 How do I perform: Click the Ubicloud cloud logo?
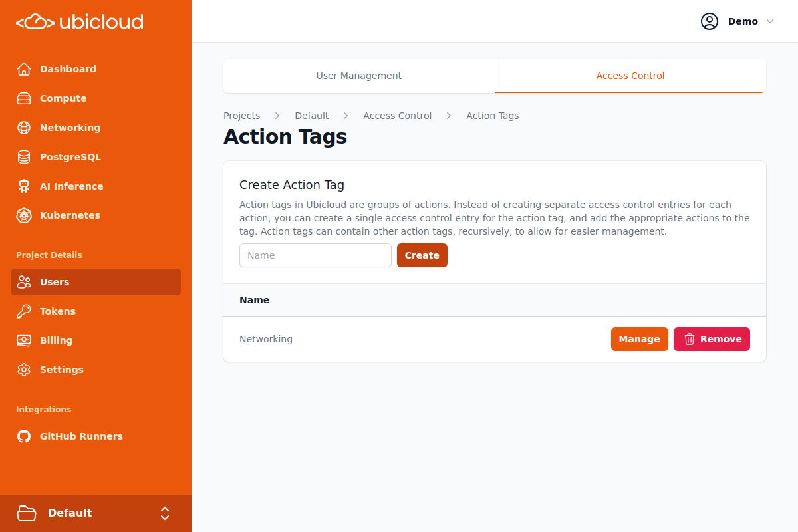click(79, 22)
